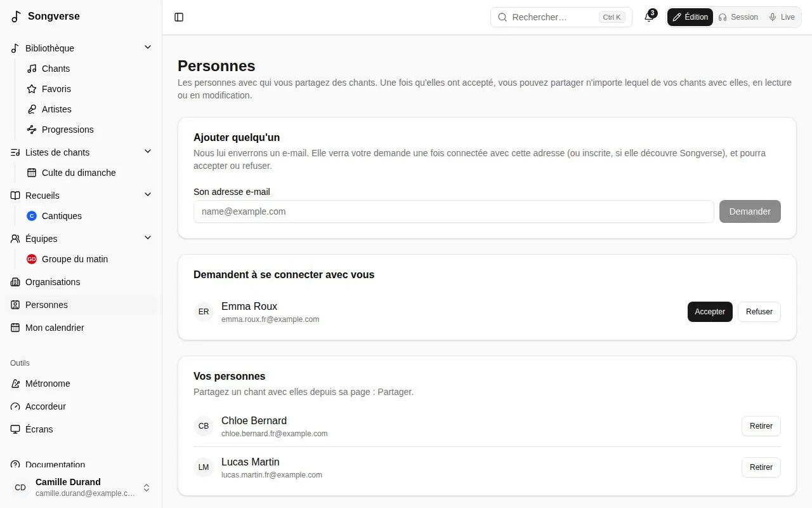Click the Artistes microphone icon
Screen dimensions: 812x508
click(32, 109)
